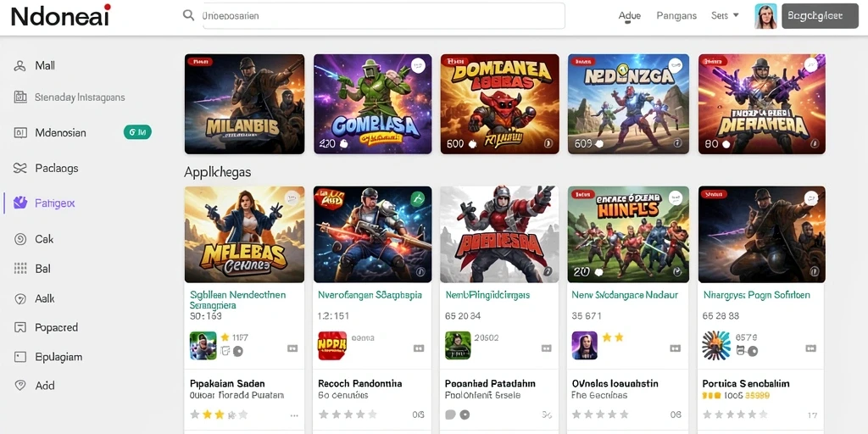
Task: Expand the Sets dropdown
Action: coord(726,15)
